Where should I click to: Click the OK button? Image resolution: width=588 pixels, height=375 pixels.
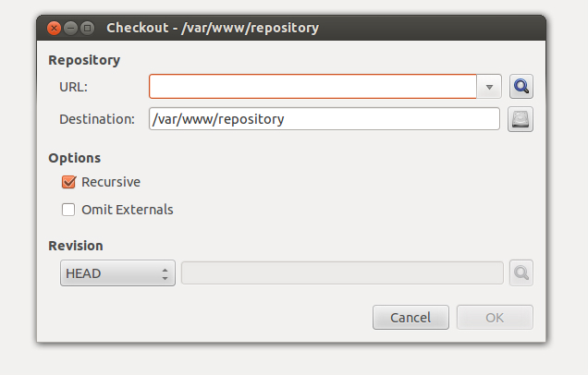click(495, 318)
